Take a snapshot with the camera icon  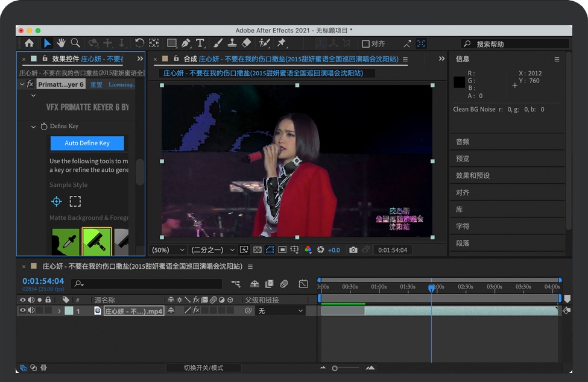[353, 250]
